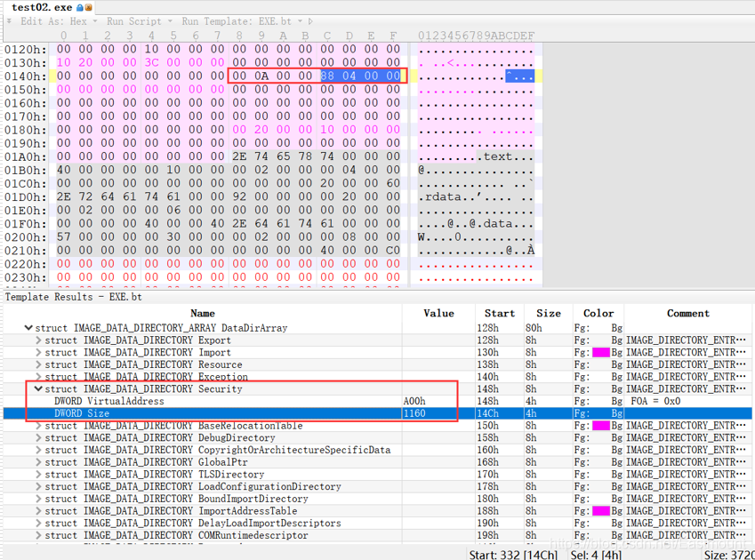
Task: Click the Sel: 4 [4h] status entry
Action: point(596,555)
